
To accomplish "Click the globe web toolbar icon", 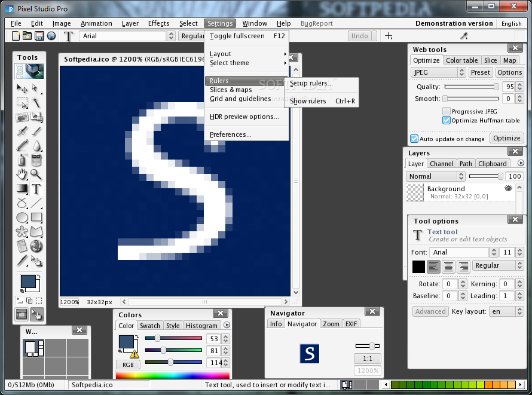I will point(51,36).
